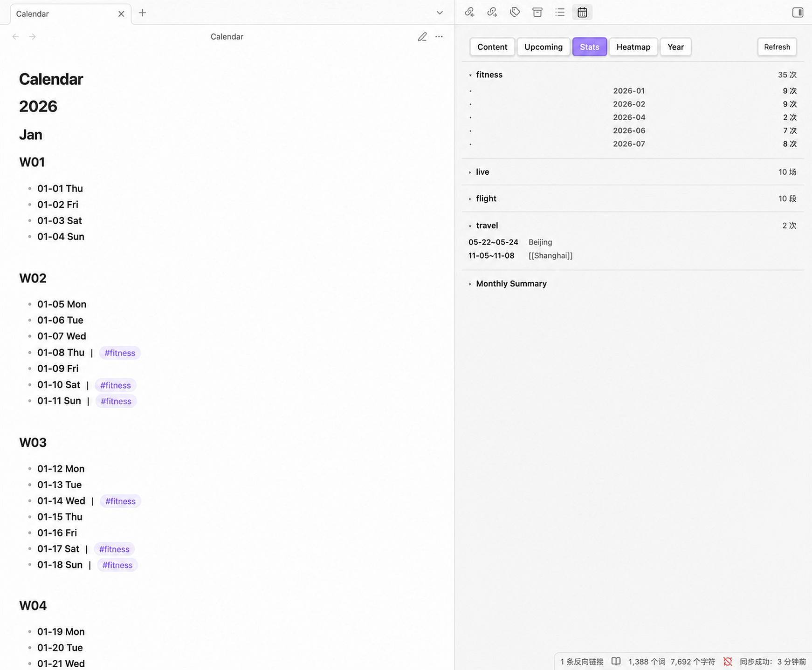Collapse the travel stats section
Image resolution: width=812 pixels, height=670 pixels.
pyautogui.click(x=470, y=226)
